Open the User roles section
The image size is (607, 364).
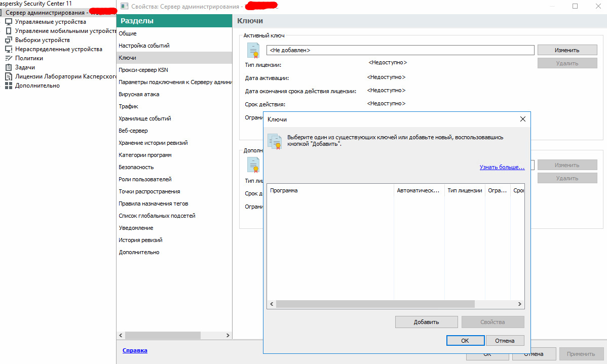[145, 179]
